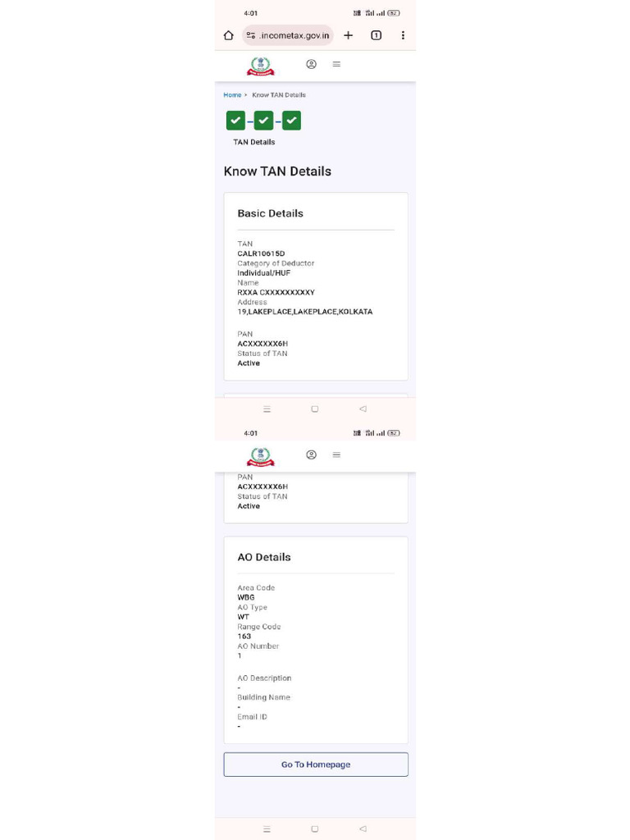
Task: Open the profile icon in the upper header
Action: [x=311, y=64]
